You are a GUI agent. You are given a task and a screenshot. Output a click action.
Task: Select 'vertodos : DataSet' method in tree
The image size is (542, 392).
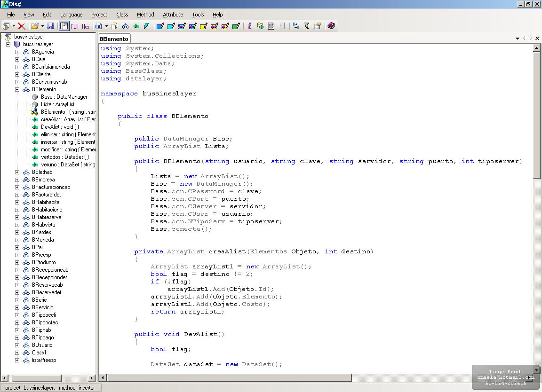pos(64,157)
